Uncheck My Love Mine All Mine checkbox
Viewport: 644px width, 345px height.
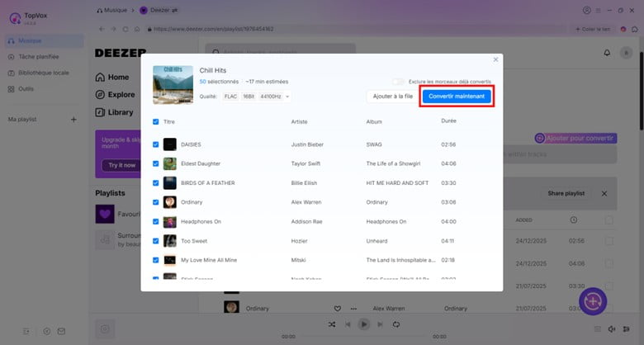point(156,260)
